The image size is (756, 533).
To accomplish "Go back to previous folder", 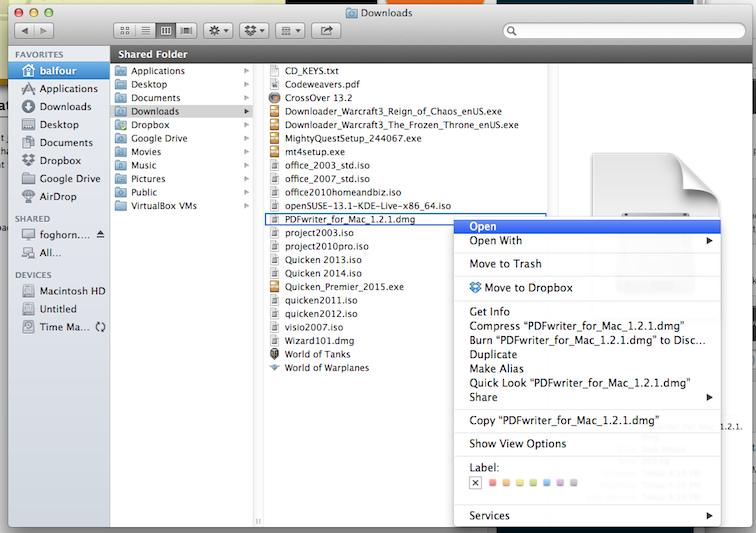I will (x=25, y=31).
